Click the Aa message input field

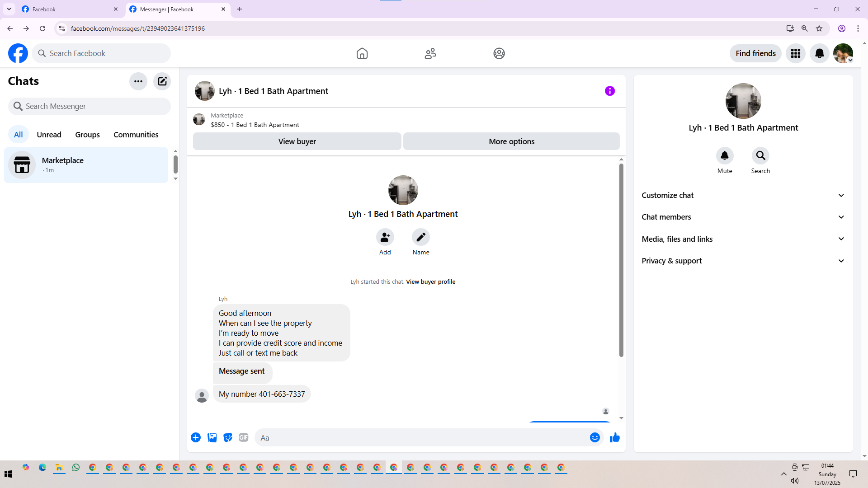click(x=420, y=437)
